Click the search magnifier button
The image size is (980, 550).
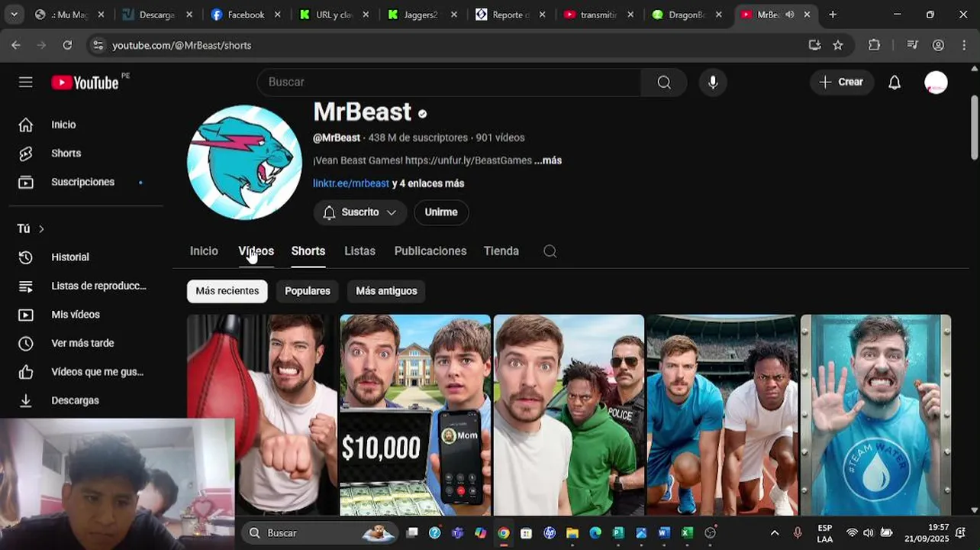(664, 82)
